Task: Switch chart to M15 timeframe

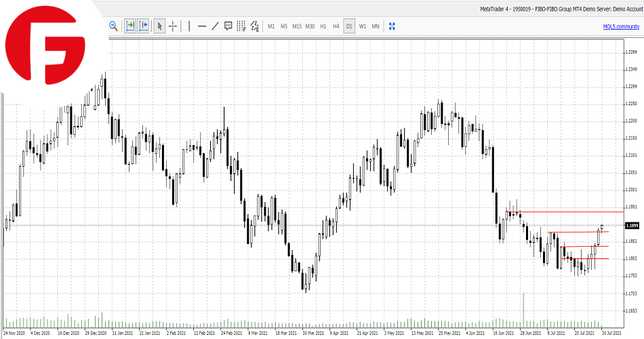Action: click(x=297, y=26)
